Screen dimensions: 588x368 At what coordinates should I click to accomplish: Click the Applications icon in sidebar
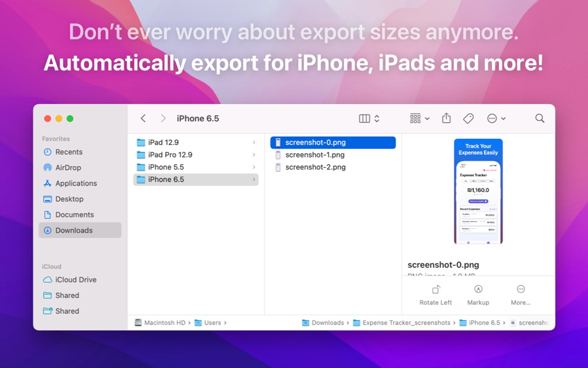(47, 183)
